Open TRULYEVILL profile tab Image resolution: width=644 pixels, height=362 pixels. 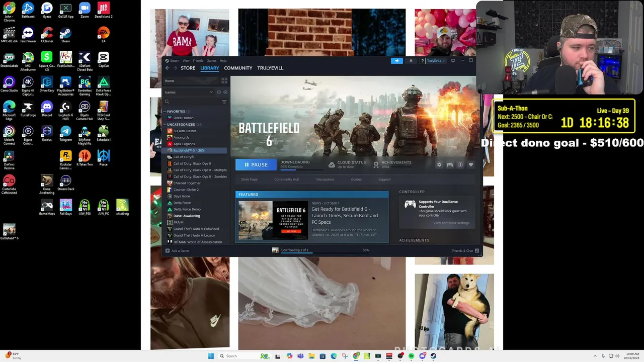270,68
